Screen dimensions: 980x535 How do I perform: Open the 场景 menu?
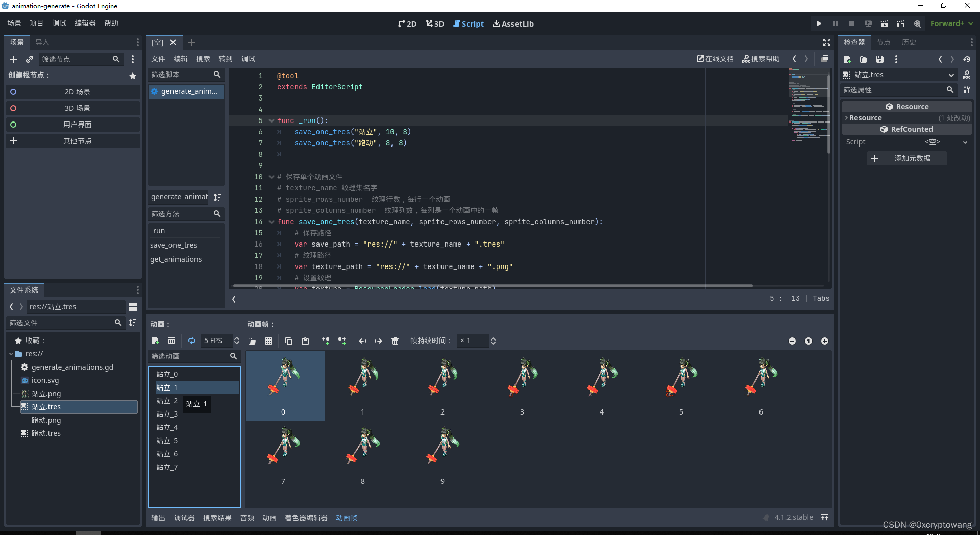coord(14,23)
